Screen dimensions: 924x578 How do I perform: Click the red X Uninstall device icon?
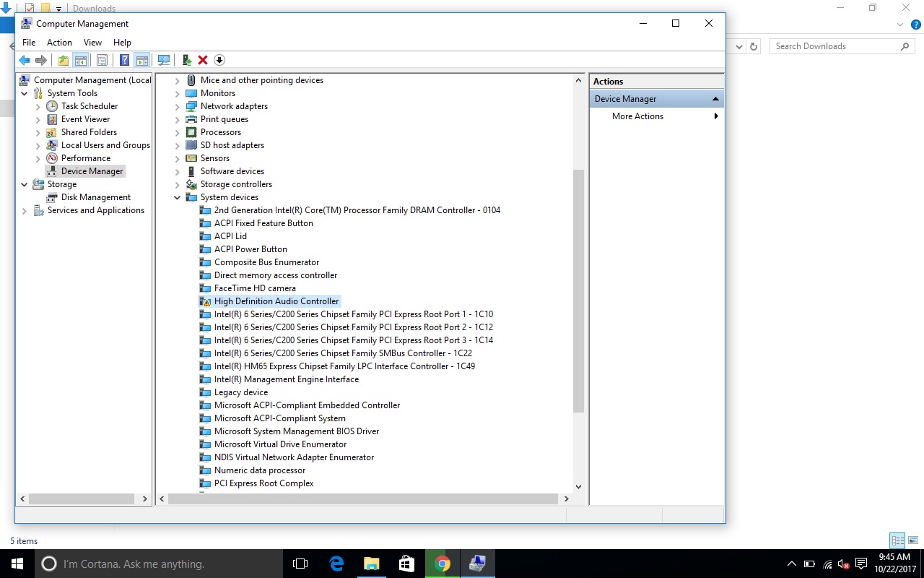[x=203, y=61]
